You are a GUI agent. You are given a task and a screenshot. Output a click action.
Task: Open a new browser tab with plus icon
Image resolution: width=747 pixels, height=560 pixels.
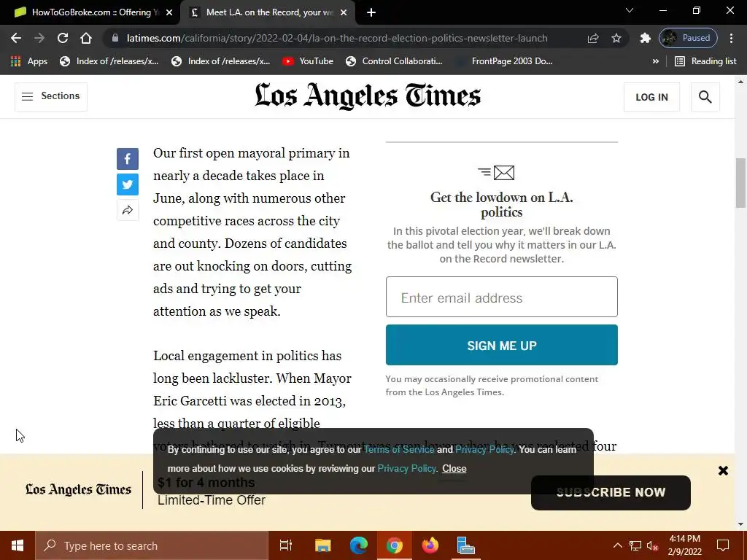pyautogui.click(x=371, y=12)
